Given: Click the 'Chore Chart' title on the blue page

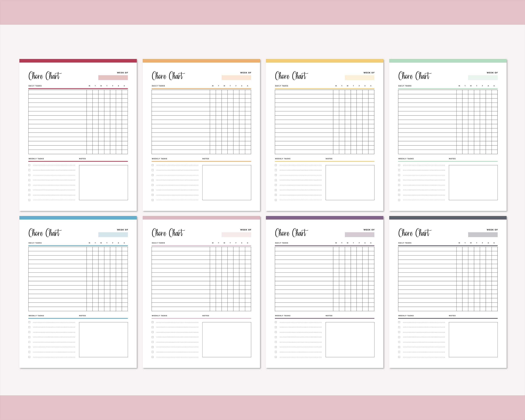Looking at the screenshot, I should tap(45, 233).
